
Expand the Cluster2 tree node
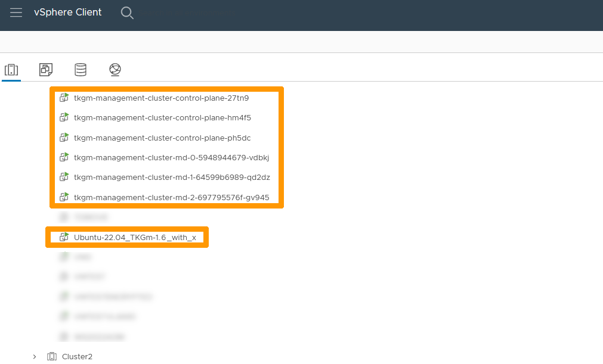pos(35,357)
